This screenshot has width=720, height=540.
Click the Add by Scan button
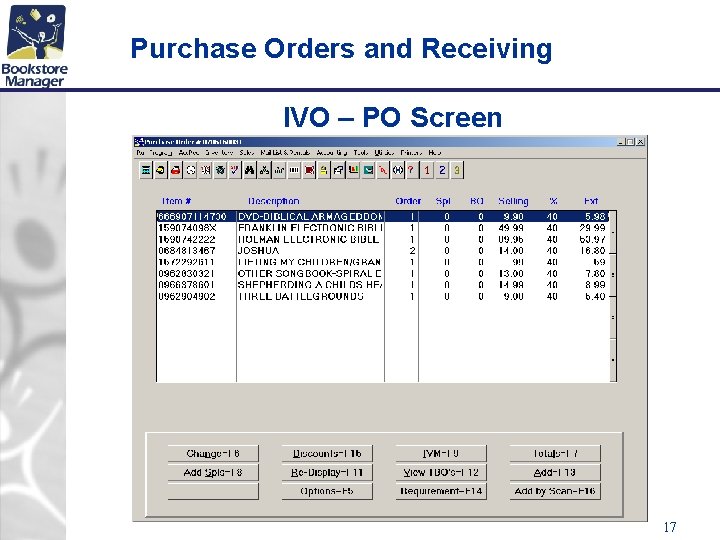point(555,491)
